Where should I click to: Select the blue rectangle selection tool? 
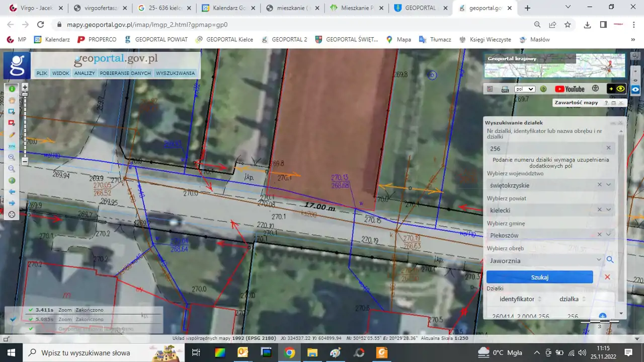[12, 111]
